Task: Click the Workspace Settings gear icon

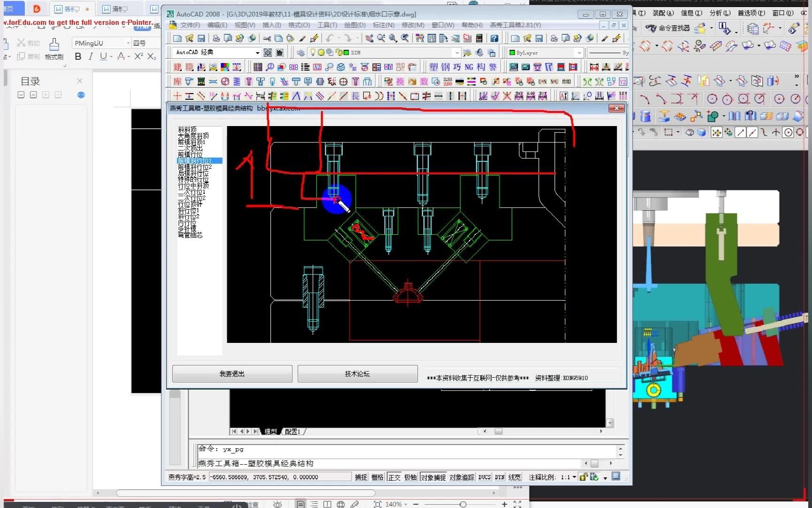Action: [x=267, y=52]
